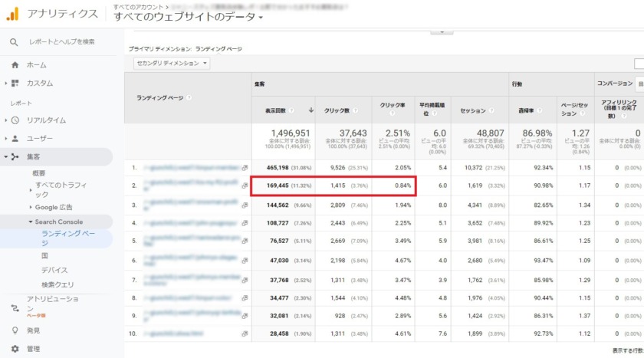Expand すべてのトラフィック submenu
The width and height of the screenshot is (644, 358).
pos(31,189)
